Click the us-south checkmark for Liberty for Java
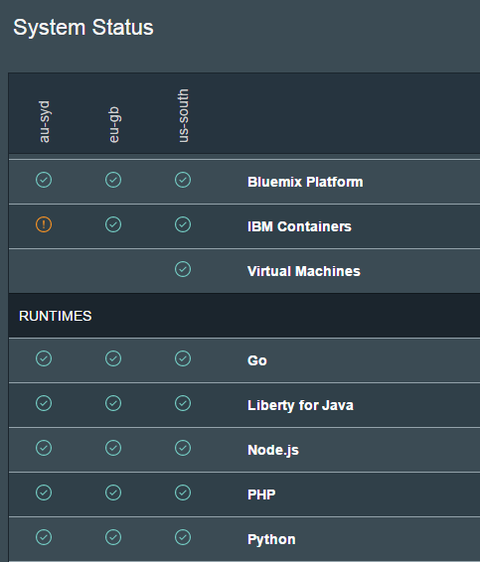Viewport: 480px width, 562px height. tap(183, 403)
